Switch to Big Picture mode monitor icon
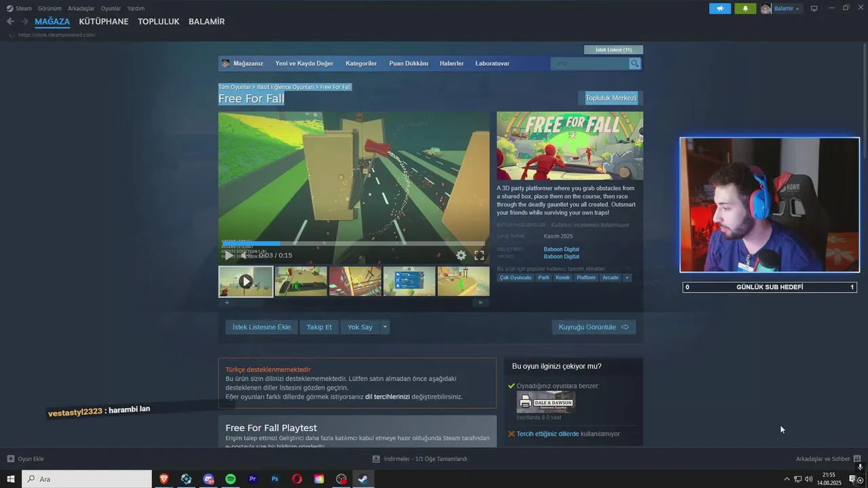Viewport: 868px width, 488px height. click(x=814, y=8)
